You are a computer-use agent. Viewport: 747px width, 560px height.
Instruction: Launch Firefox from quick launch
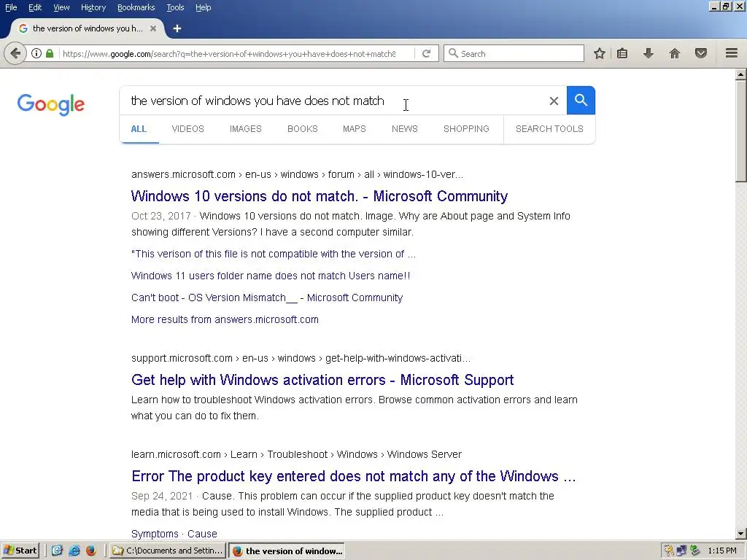tap(91, 551)
